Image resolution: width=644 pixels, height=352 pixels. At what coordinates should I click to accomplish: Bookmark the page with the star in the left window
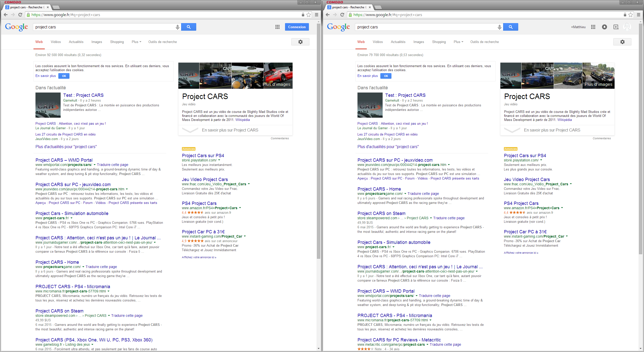tap(309, 15)
